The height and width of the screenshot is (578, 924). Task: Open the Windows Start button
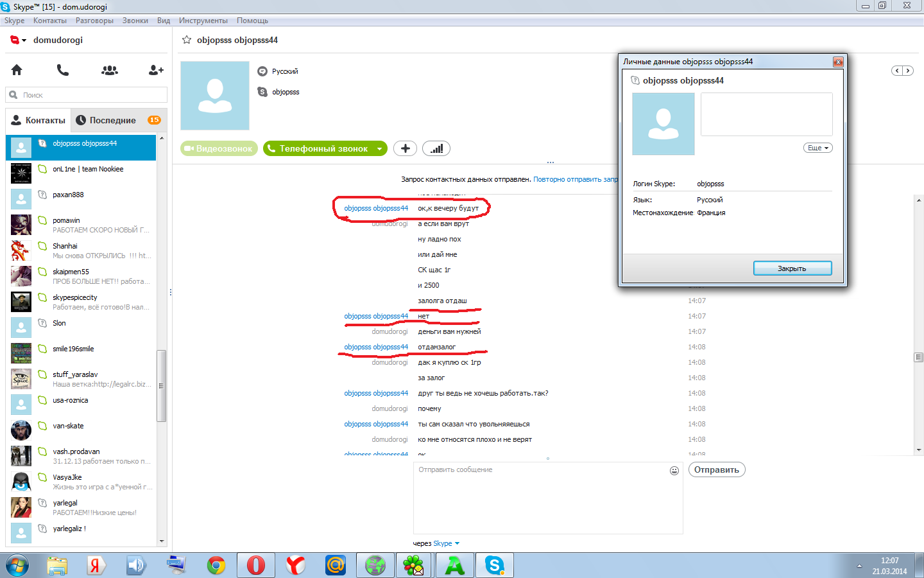(17, 565)
